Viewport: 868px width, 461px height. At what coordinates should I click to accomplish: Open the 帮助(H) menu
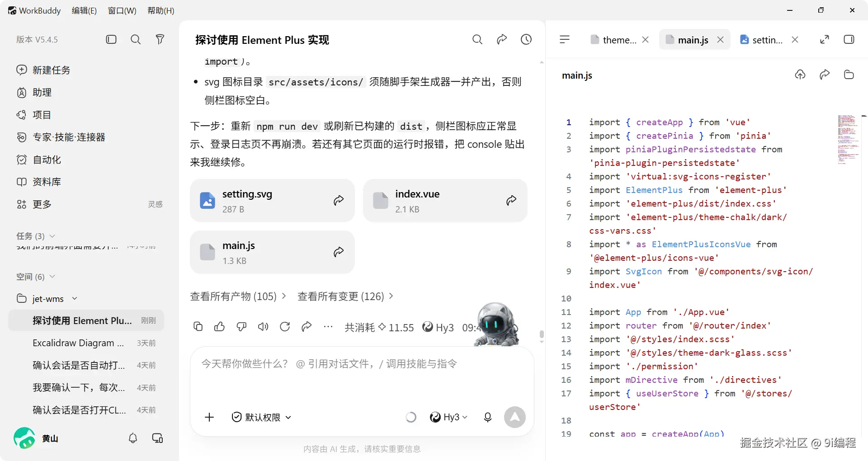tap(161, 10)
